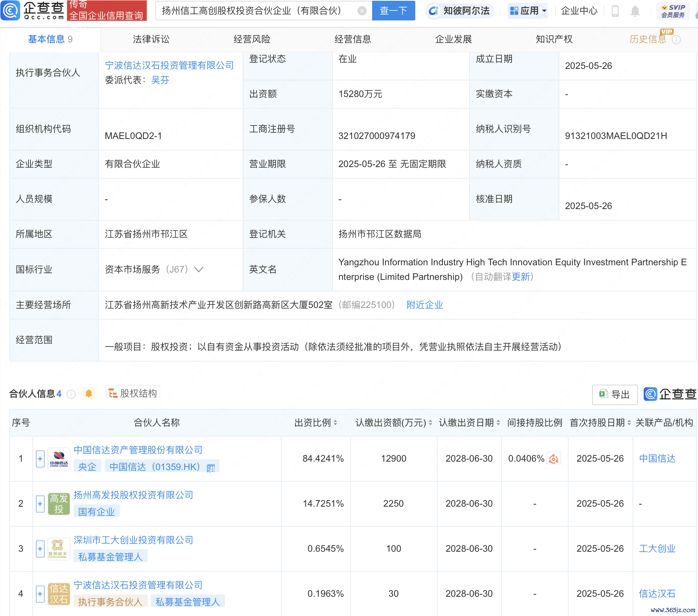This screenshot has width=698, height=616.
Task: Switch to 基本信息 tab
Action: 50,39
